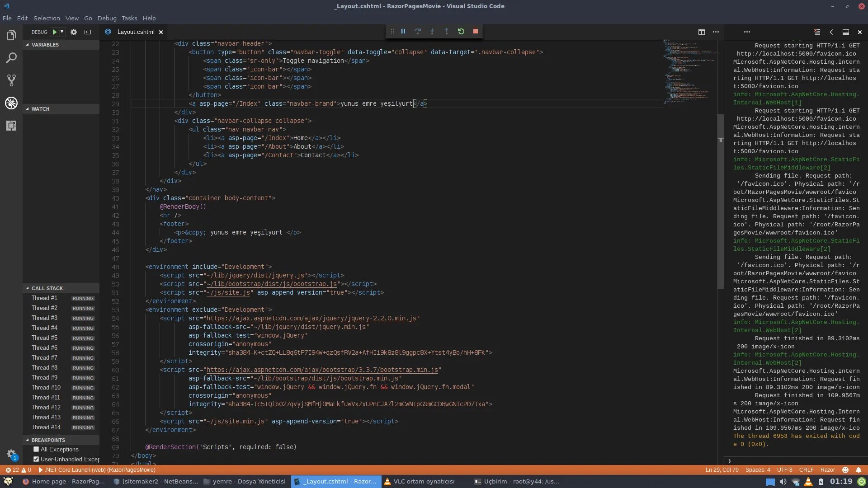Click the step over debug icon
The image size is (868, 488).
click(x=417, y=31)
